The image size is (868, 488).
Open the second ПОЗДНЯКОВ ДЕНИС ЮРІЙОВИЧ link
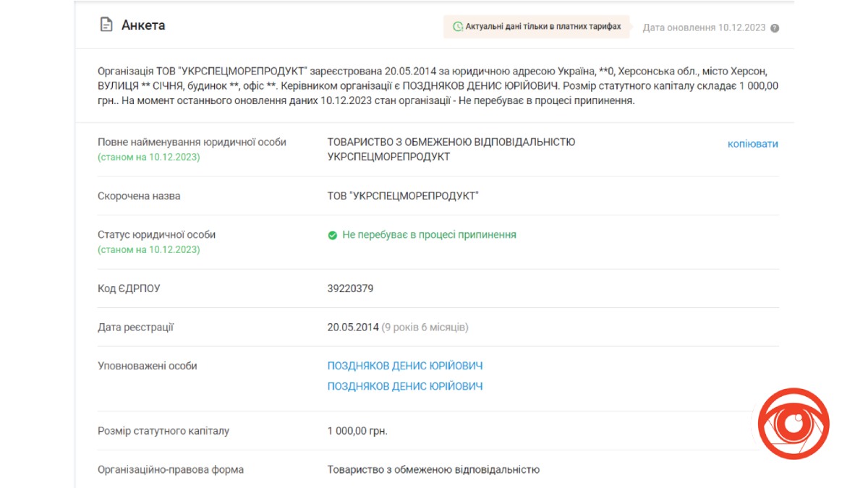404,386
